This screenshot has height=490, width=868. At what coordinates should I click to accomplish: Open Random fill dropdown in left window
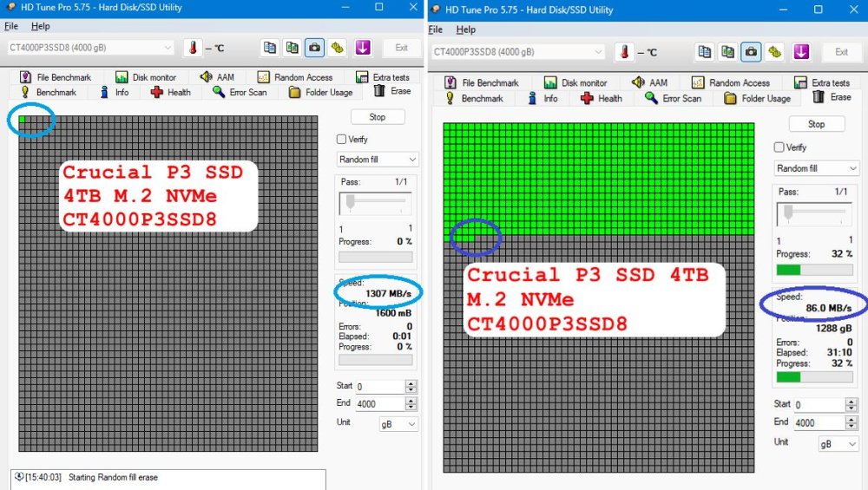click(378, 160)
